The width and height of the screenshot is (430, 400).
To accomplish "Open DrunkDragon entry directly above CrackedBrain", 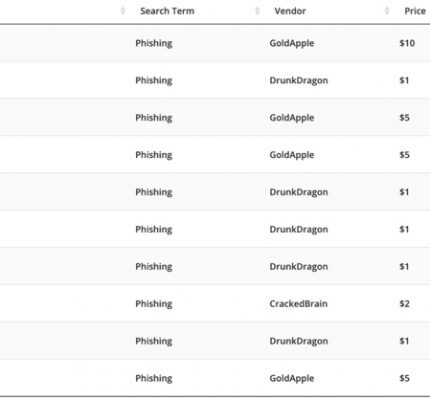I will coord(299,267).
